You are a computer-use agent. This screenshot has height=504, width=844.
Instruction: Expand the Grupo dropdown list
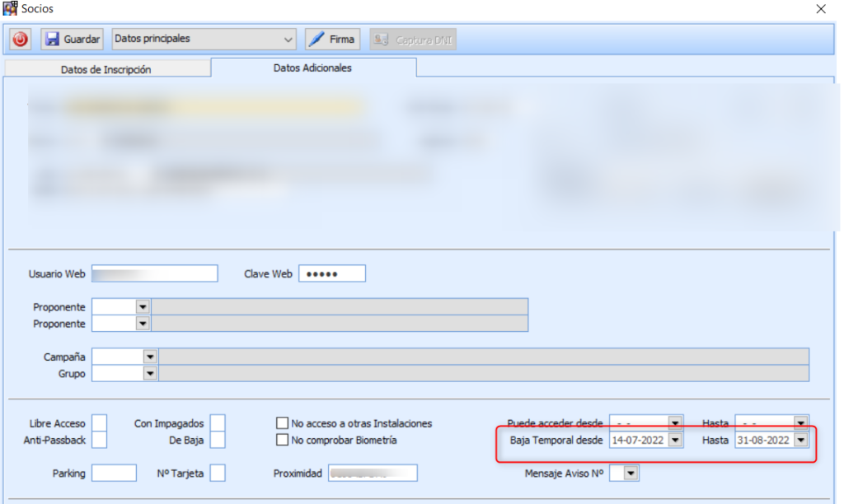pos(149,373)
